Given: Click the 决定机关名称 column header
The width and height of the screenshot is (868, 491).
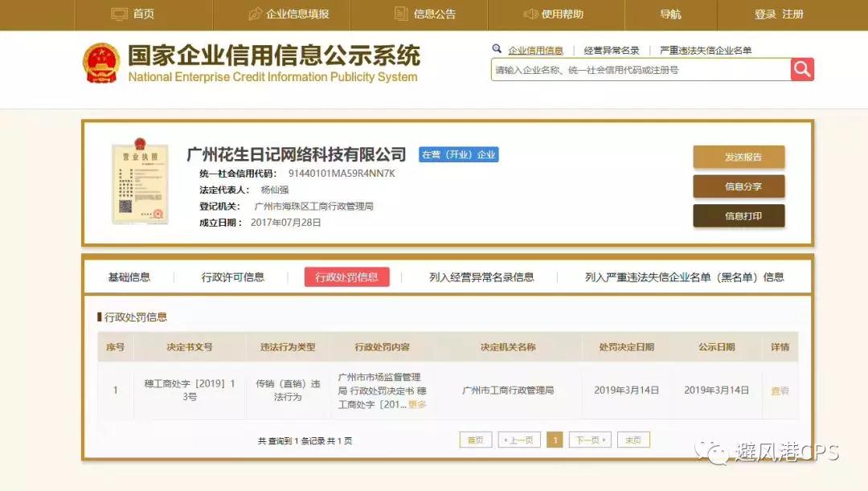Looking at the screenshot, I should pyautogui.click(x=508, y=347).
